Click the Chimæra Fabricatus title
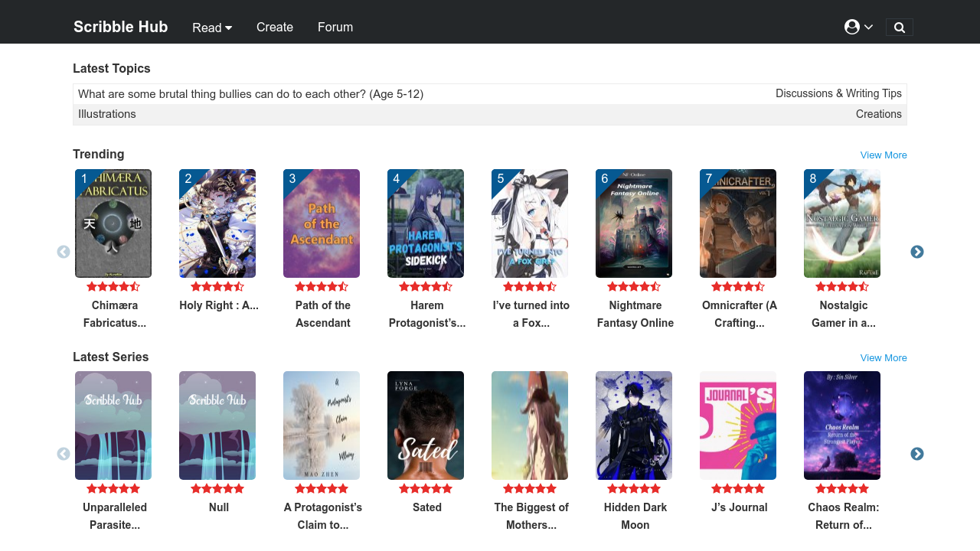 coord(115,314)
